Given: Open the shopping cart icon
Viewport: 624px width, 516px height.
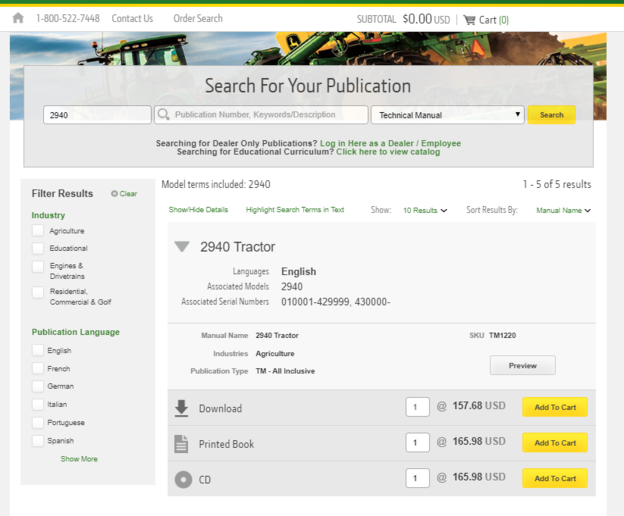Looking at the screenshot, I should (470, 20).
